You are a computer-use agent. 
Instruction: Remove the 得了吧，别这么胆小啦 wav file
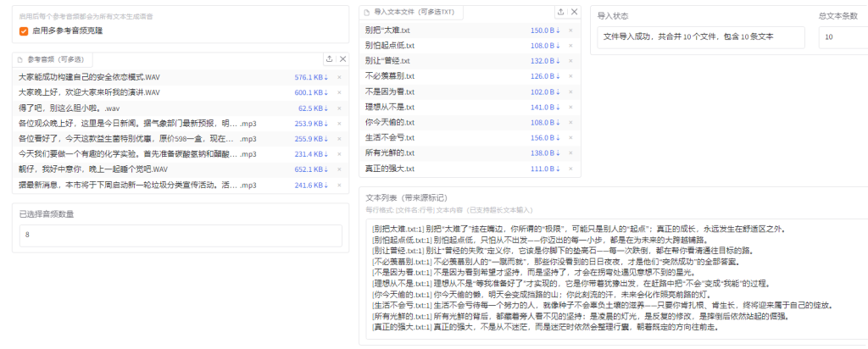(x=339, y=108)
